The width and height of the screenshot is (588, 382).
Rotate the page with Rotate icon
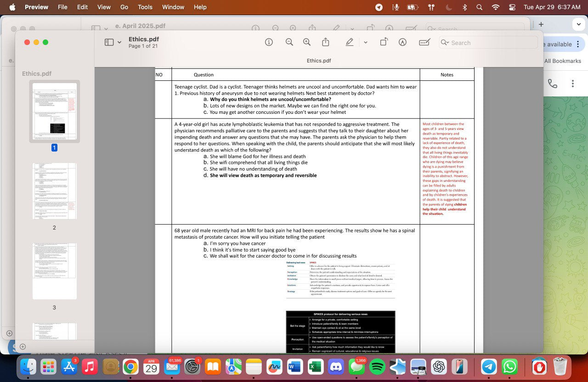tap(384, 42)
